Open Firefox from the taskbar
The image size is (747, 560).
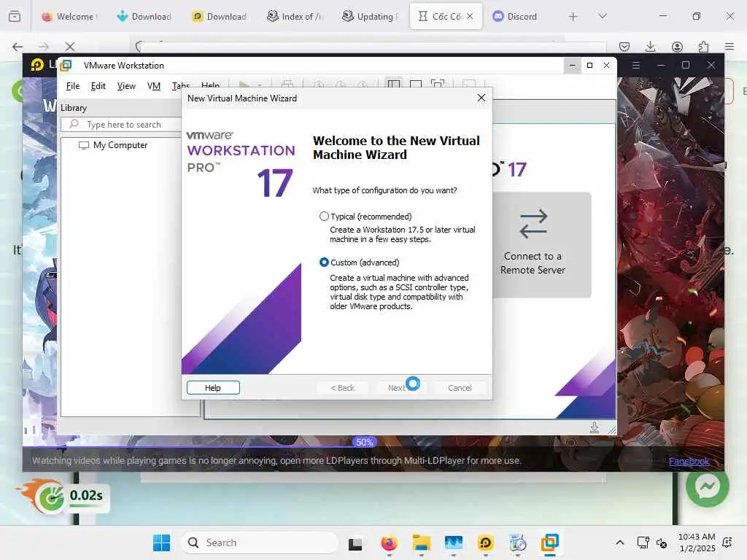(390, 542)
